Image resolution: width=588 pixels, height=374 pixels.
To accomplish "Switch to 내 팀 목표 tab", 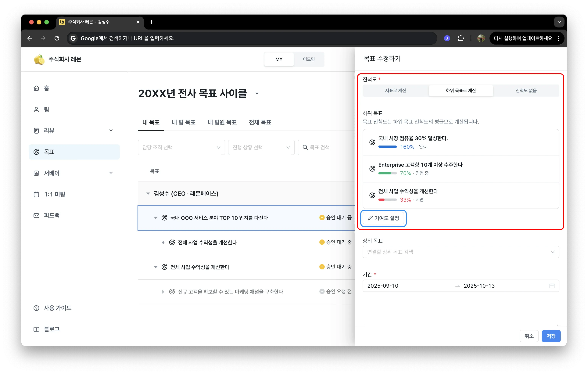I will pos(184,122).
